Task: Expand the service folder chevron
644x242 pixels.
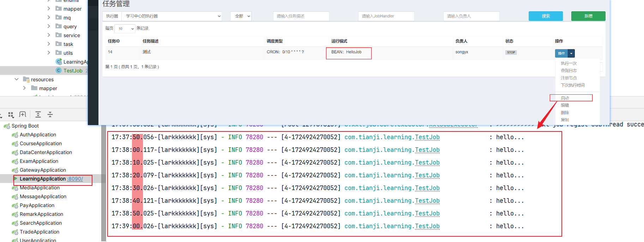Action: (49, 35)
